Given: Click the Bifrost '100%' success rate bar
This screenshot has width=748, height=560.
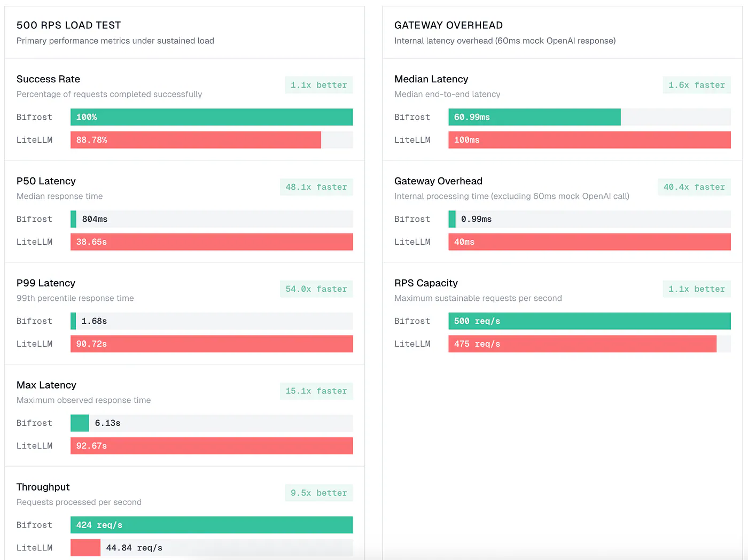Looking at the screenshot, I should [x=212, y=117].
